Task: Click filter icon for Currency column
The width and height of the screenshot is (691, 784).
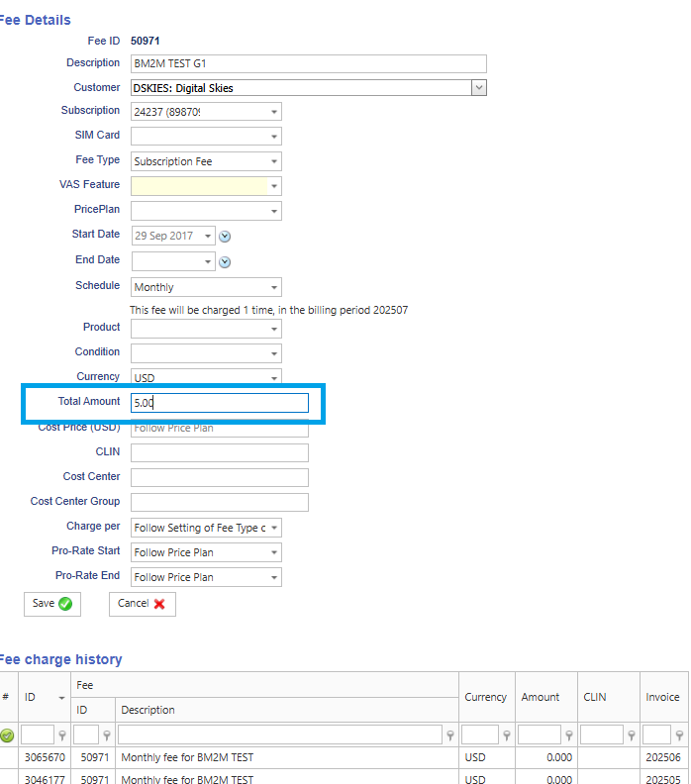Action: click(x=507, y=735)
